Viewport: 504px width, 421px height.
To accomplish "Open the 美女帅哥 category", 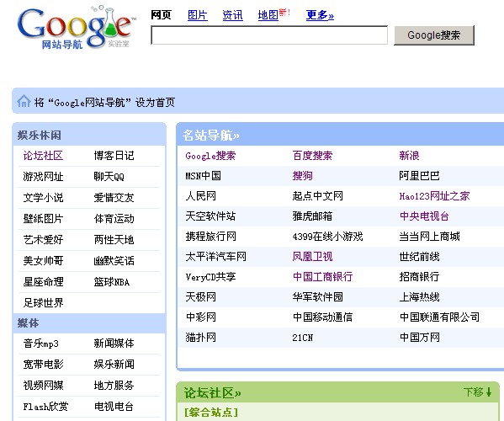I will click(x=43, y=260).
